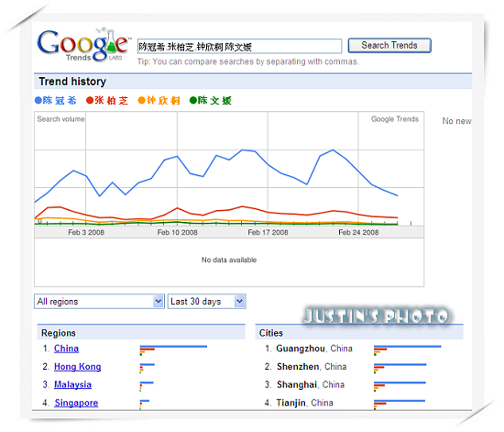Click the Search Trends button
The image size is (504, 432).
(389, 45)
